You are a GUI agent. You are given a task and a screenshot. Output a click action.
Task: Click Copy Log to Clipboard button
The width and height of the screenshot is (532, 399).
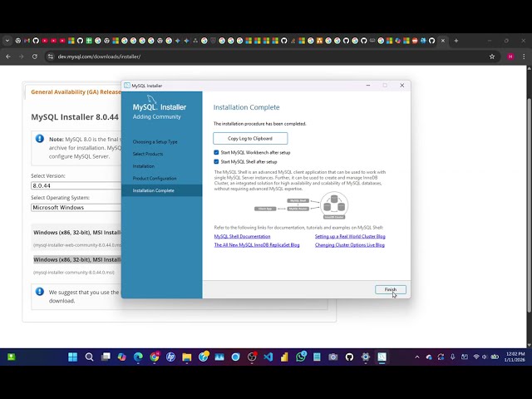point(250,139)
